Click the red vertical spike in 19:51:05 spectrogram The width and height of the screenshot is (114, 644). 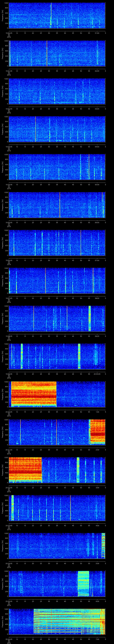47,53
